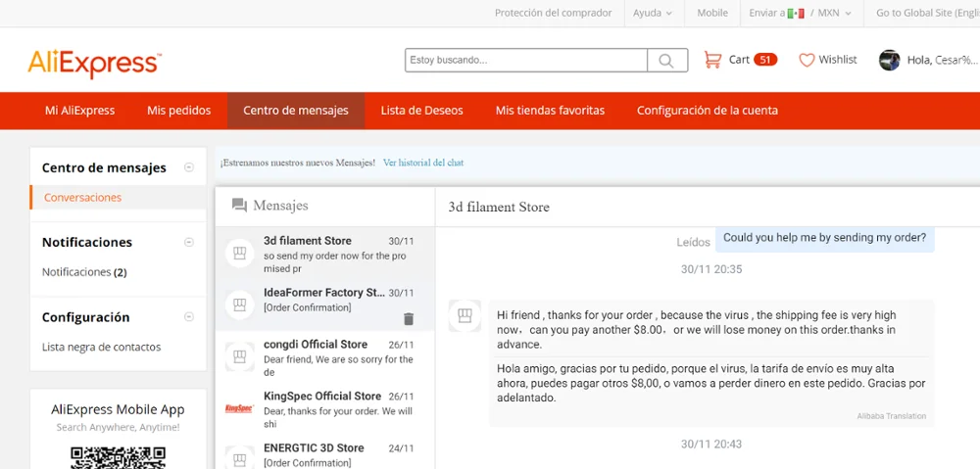Screen dimensions: 980x469
Task: Click the Cart text link
Action: click(739, 60)
